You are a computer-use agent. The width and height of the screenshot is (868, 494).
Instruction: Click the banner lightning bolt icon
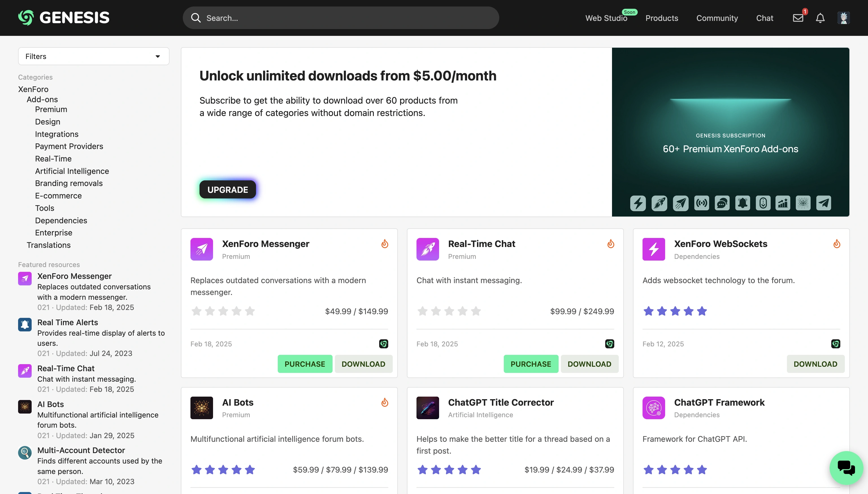point(638,203)
